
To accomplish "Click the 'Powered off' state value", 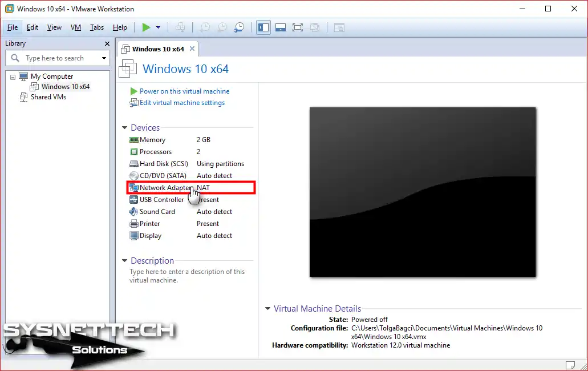I will (370, 320).
